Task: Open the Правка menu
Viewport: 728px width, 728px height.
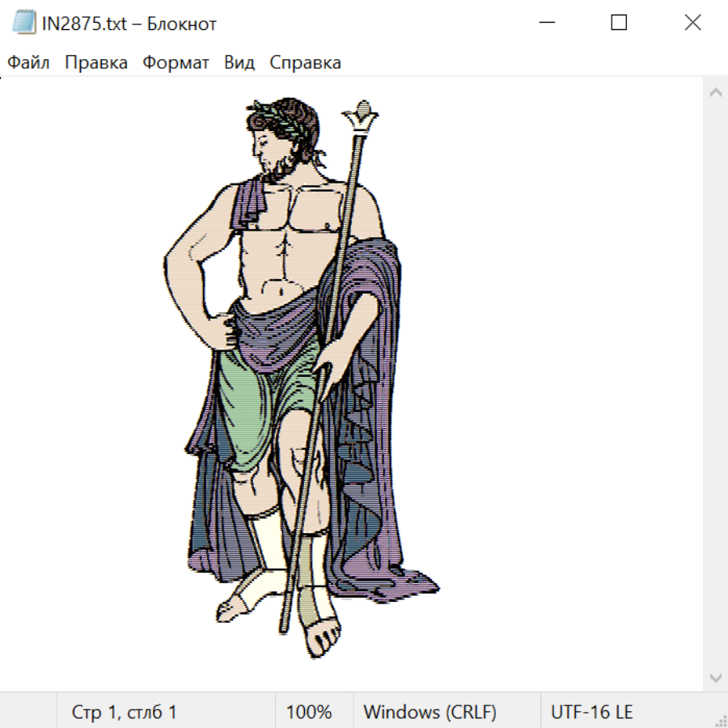Action: [x=96, y=62]
